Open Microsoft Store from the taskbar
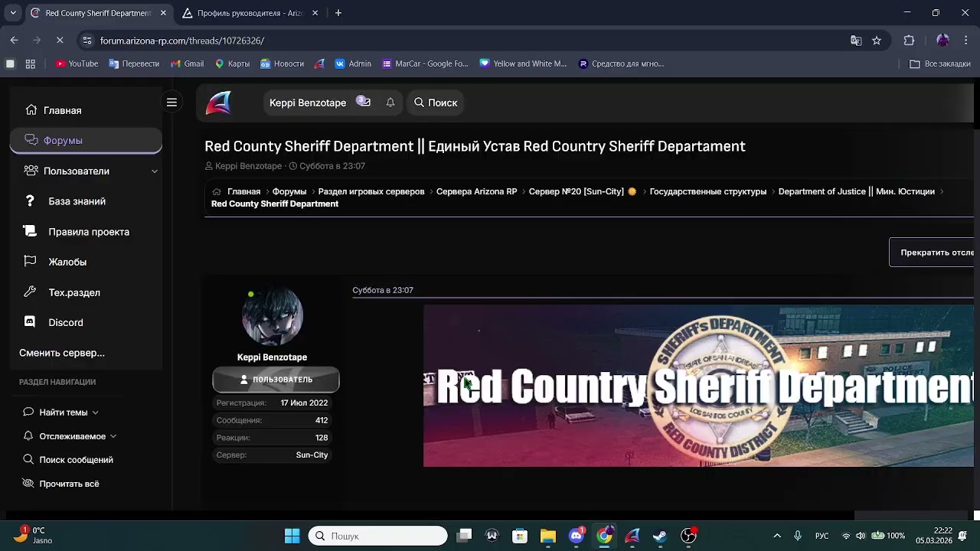Image resolution: width=980 pixels, height=551 pixels. [520, 536]
